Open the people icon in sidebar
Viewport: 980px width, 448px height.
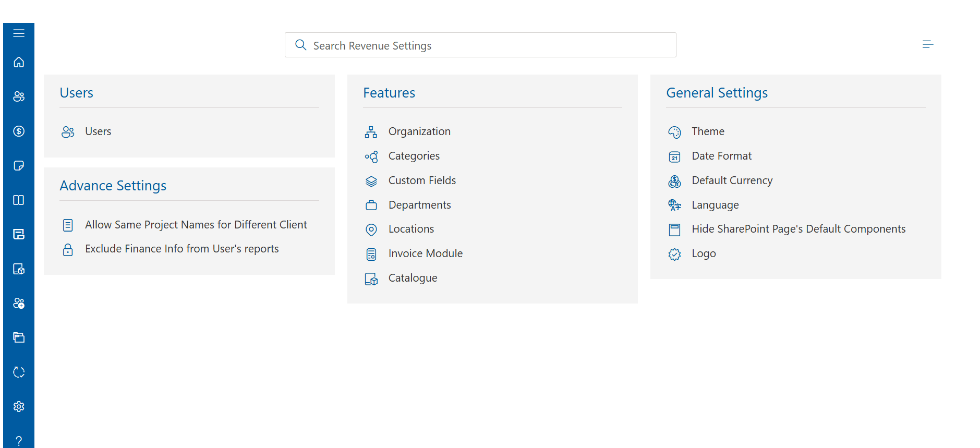click(19, 96)
